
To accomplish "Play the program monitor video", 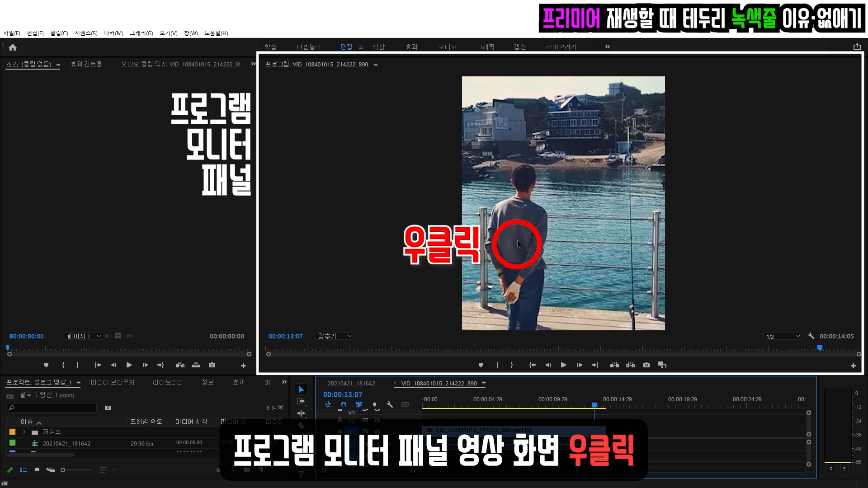I will tap(564, 365).
